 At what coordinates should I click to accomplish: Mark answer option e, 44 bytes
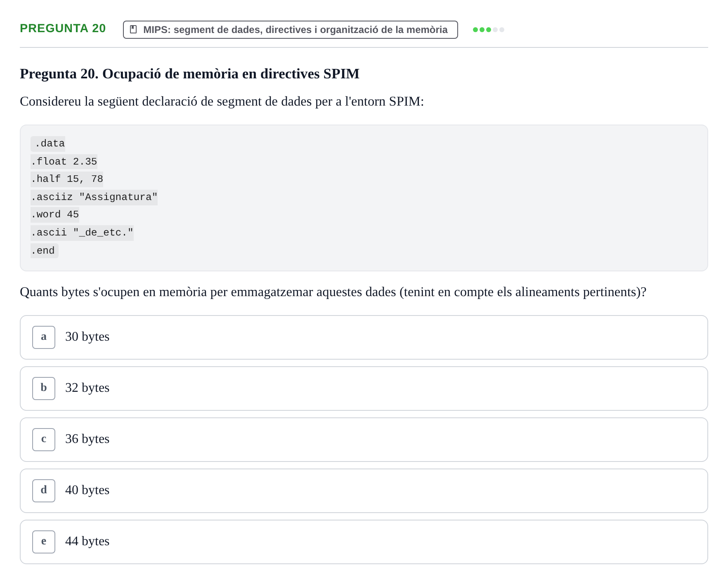[x=364, y=542]
